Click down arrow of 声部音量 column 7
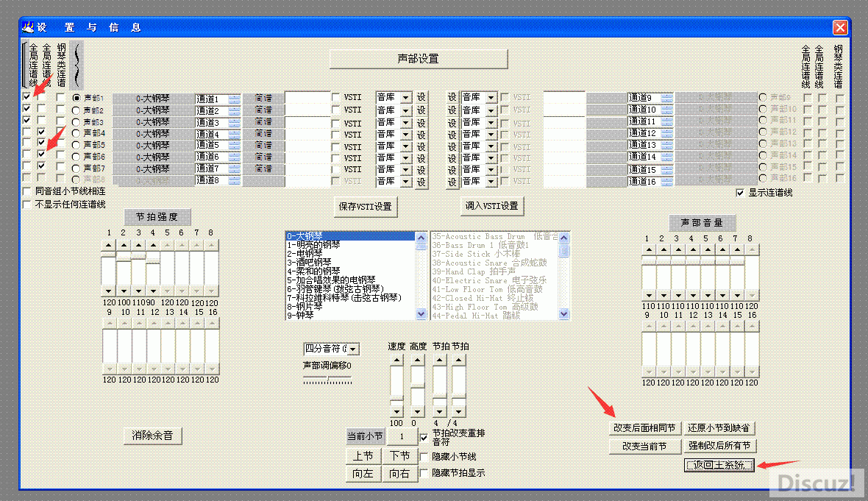This screenshot has width=868, height=501. coord(737,296)
